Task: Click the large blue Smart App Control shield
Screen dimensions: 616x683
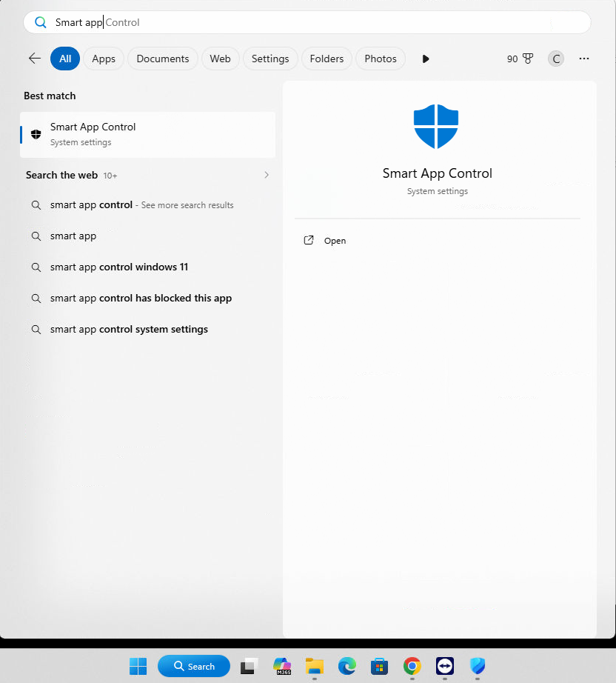Action: pyautogui.click(x=436, y=127)
